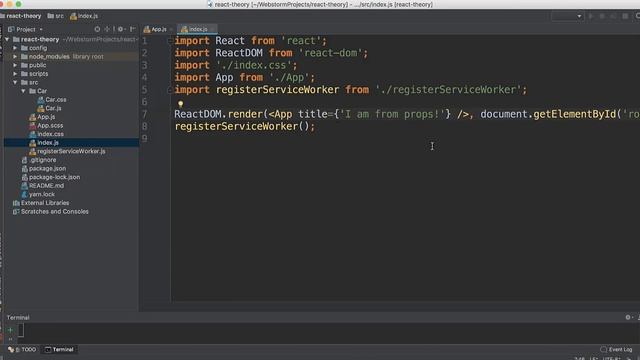Click the search everywhere magnifier icon

coord(637,16)
